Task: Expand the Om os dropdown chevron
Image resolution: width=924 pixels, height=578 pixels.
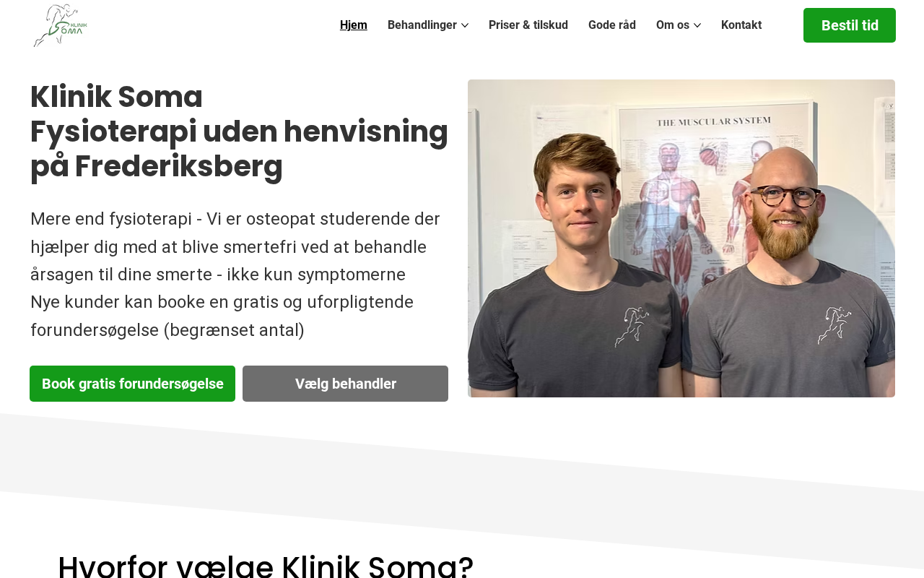Action: pos(697,25)
